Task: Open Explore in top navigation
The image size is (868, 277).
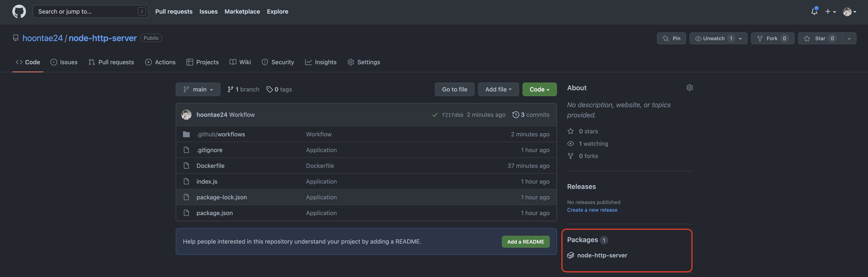Action: click(x=278, y=11)
